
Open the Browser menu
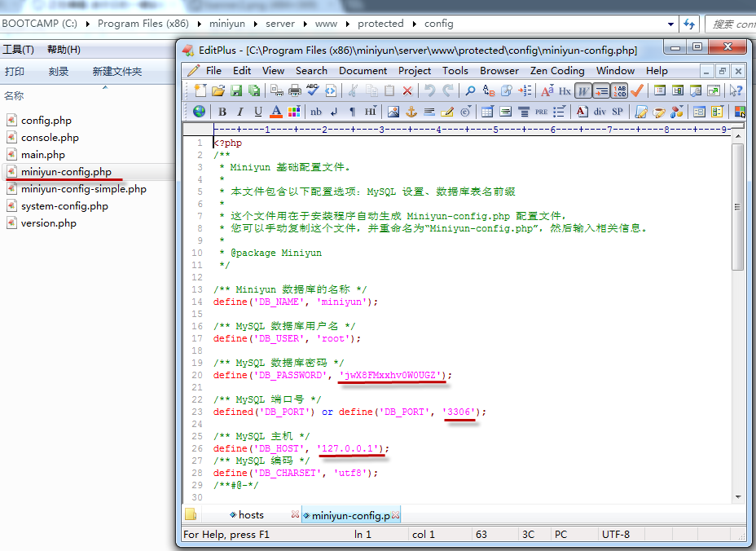[499, 70]
